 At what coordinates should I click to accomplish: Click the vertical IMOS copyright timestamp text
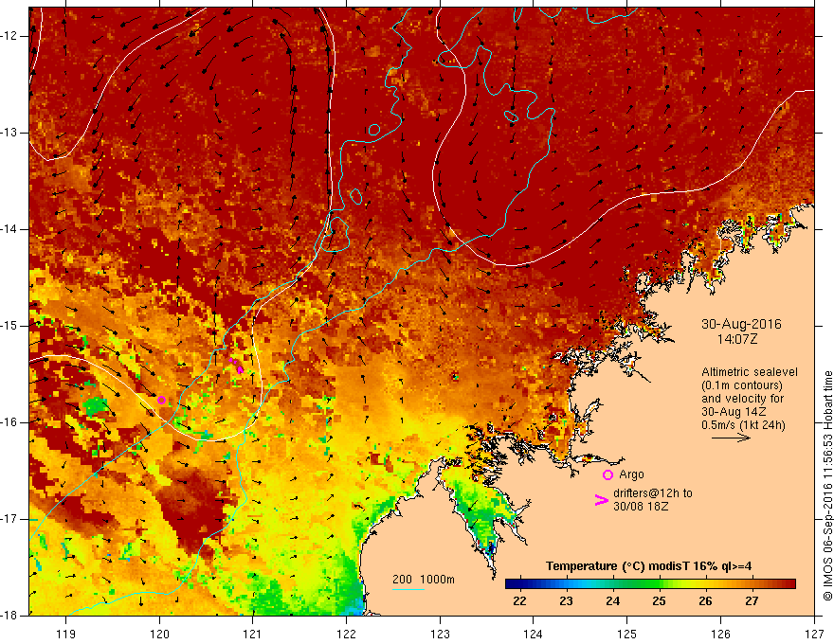tap(827, 486)
